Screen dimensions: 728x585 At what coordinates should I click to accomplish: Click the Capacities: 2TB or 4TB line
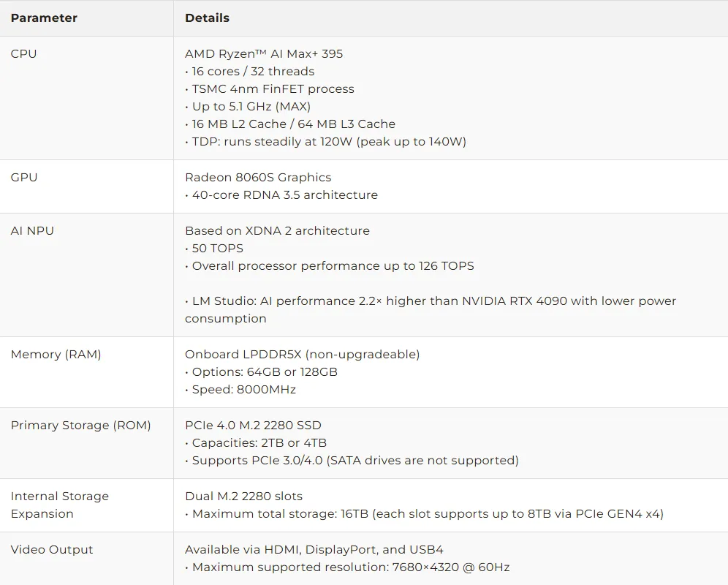259,442
